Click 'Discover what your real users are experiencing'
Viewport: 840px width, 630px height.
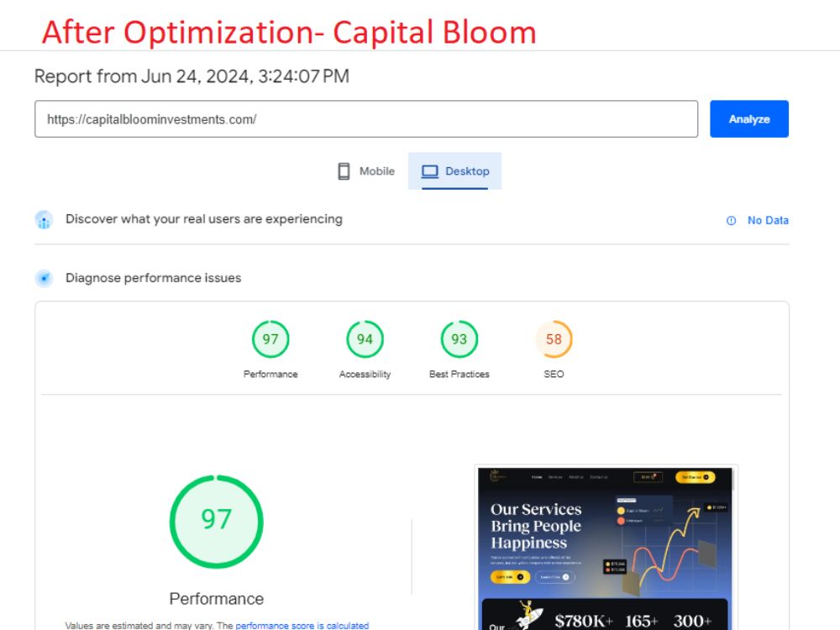click(x=203, y=219)
